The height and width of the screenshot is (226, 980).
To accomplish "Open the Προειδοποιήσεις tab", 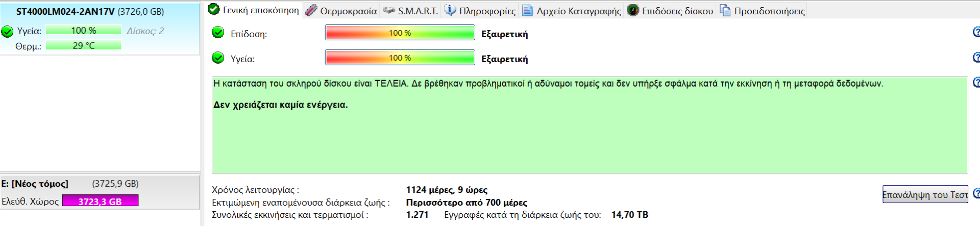I will tap(762, 11).
